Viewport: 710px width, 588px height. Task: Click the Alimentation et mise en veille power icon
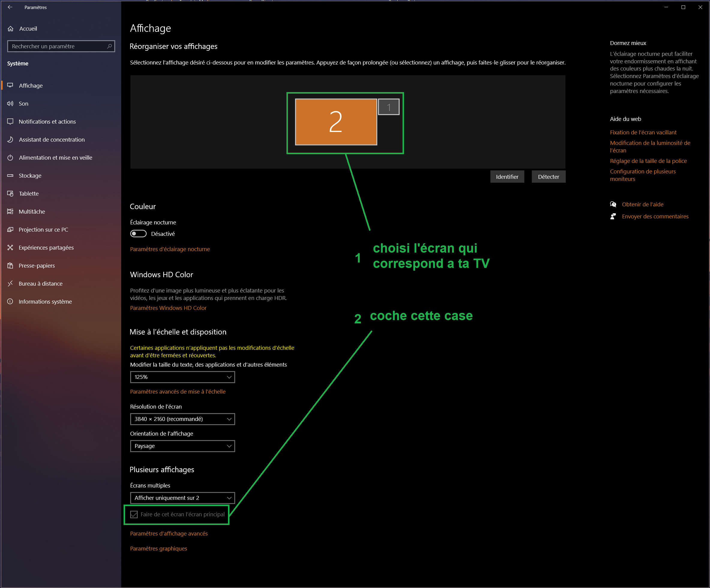click(10, 157)
